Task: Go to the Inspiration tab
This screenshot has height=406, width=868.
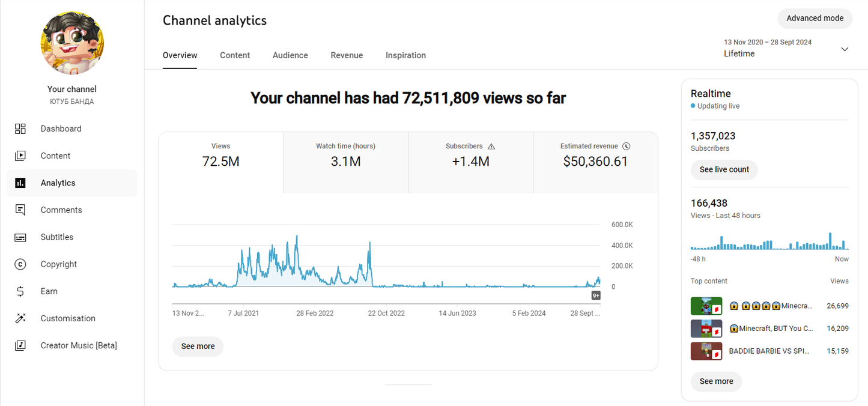Action: [x=405, y=55]
